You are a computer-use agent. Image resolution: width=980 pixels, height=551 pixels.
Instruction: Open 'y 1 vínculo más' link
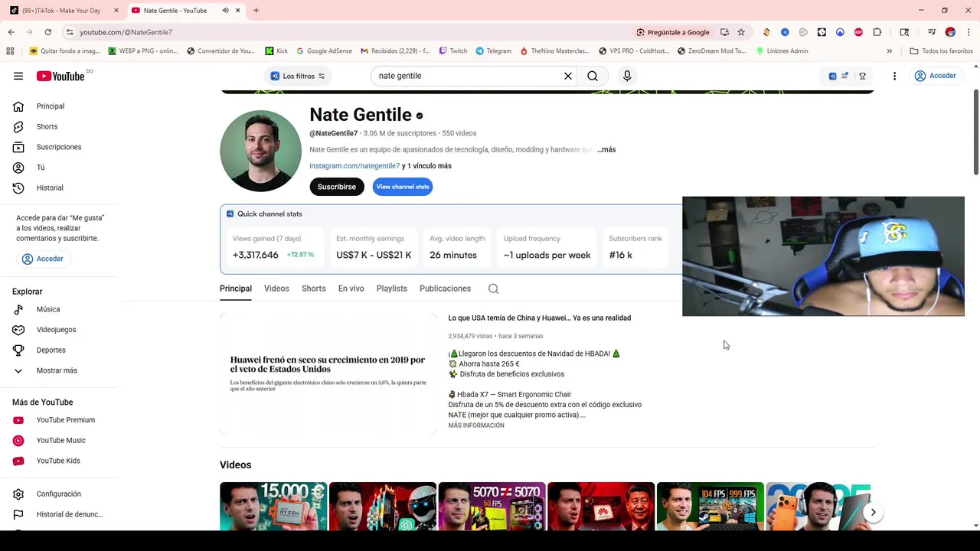pos(426,166)
